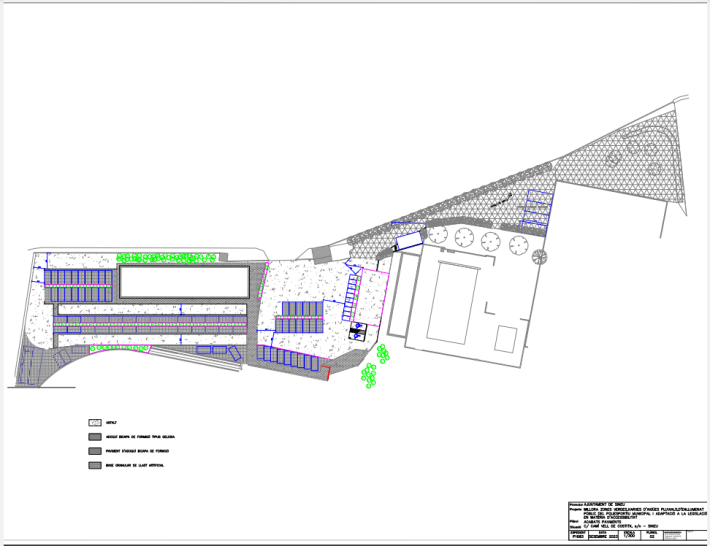Select the Base Granular legend swatch
Viewport: 710px width, 546px height.
click(x=96, y=466)
